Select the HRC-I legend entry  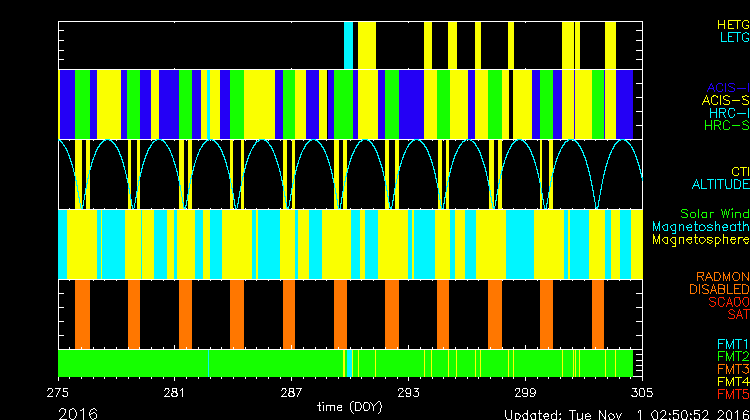(729, 113)
